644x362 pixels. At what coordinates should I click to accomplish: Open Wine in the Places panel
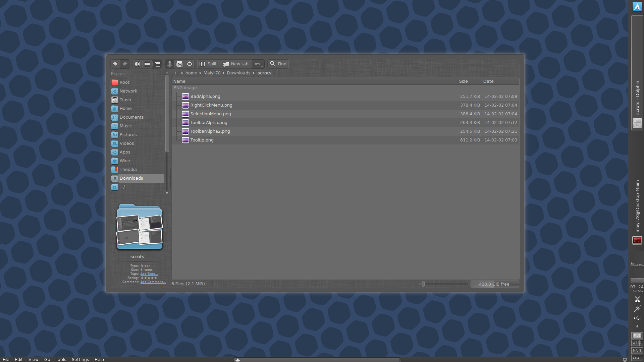click(x=138, y=161)
